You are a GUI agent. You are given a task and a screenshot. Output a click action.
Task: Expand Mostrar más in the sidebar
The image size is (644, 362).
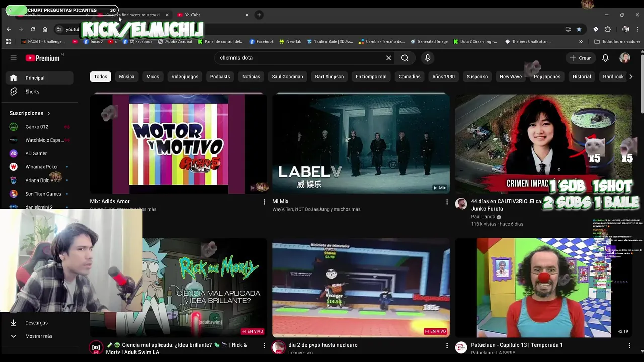[39, 336]
